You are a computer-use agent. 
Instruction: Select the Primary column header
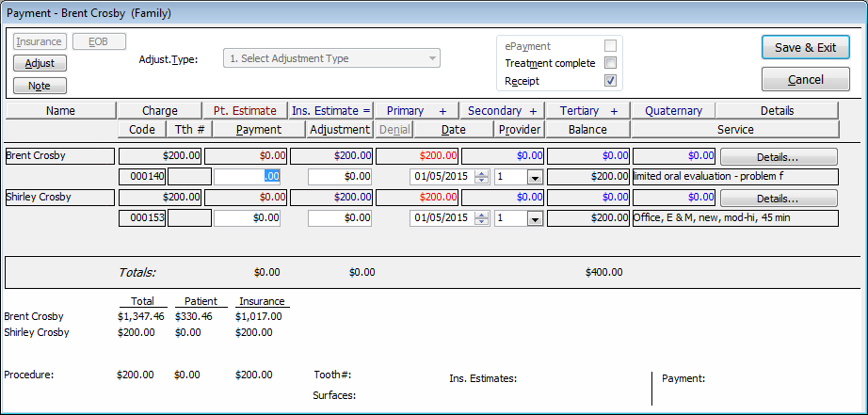pos(417,111)
